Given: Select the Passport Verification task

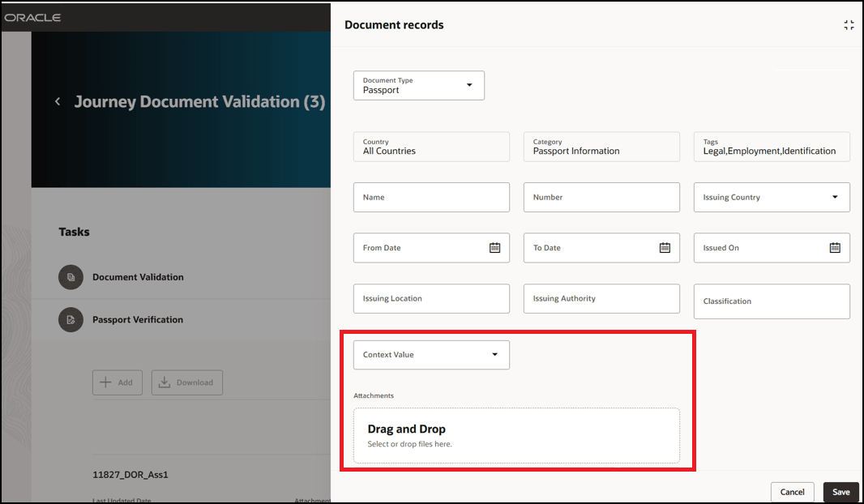Looking at the screenshot, I should click(x=138, y=319).
